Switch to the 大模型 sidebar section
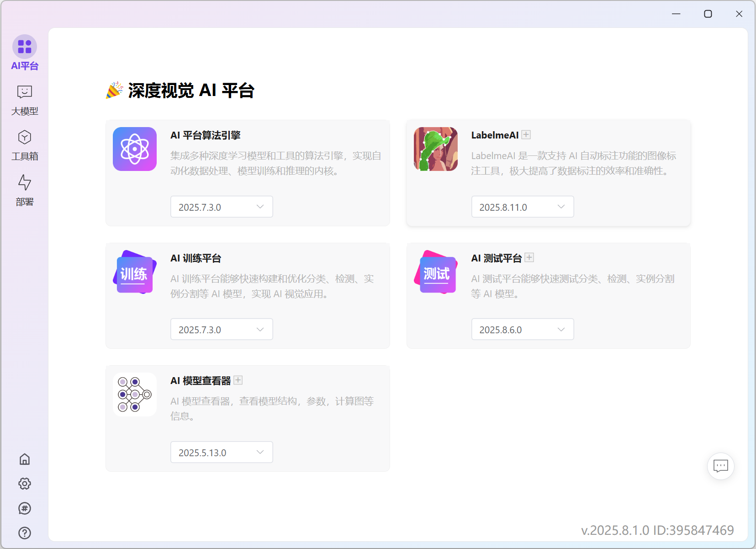This screenshot has width=756, height=549. (x=25, y=100)
